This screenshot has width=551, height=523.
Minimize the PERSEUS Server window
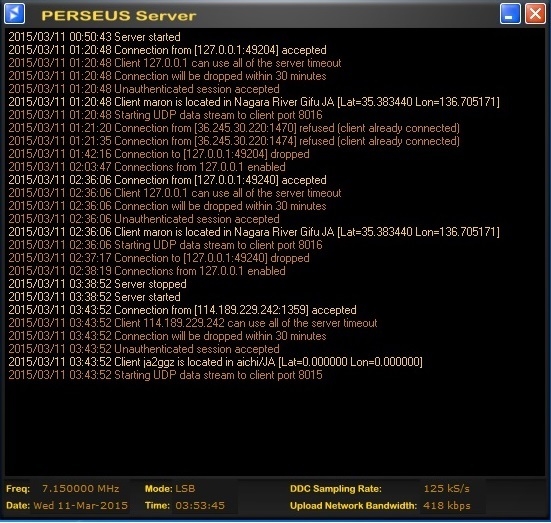tap(510, 14)
